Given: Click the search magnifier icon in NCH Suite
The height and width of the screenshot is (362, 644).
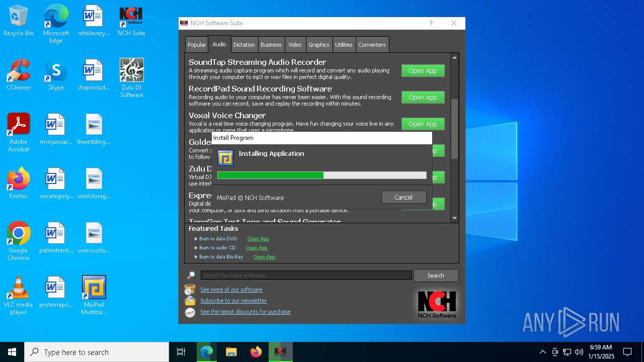Looking at the screenshot, I should pyautogui.click(x=191, y=276).
